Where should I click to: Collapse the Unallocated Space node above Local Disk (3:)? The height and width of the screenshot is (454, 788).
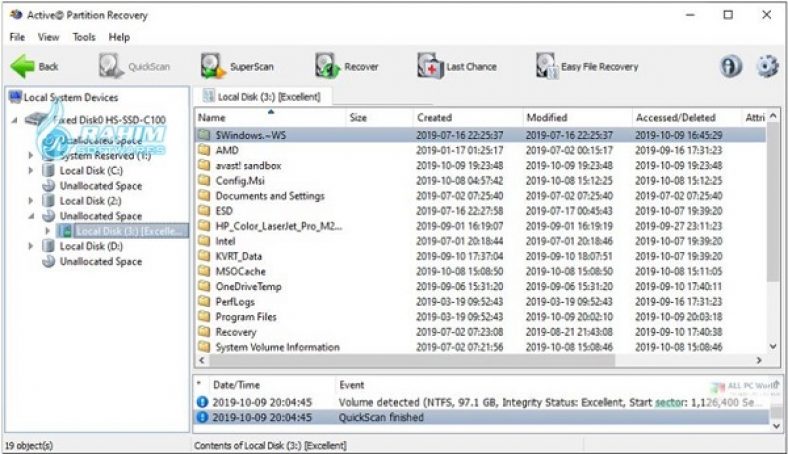click(31, 216)
